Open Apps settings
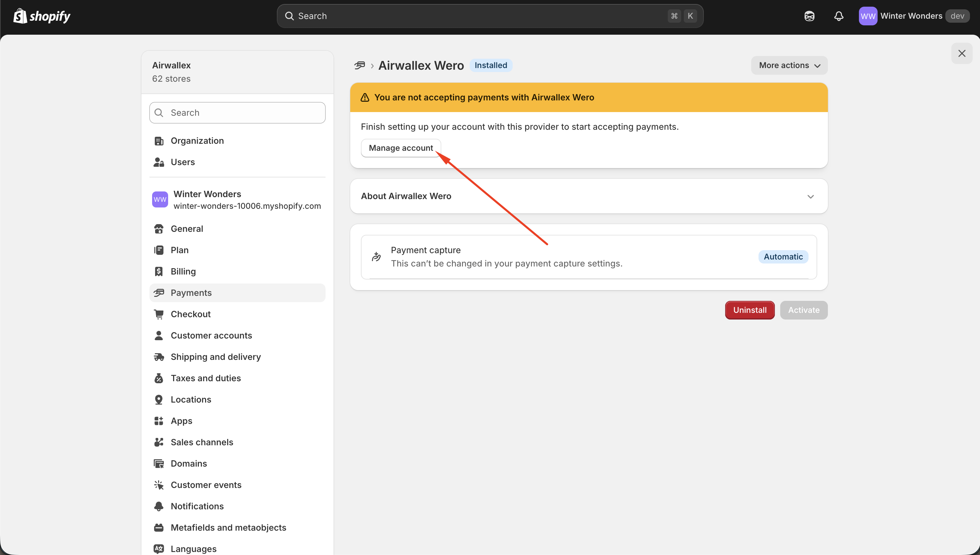 [237, 421]
